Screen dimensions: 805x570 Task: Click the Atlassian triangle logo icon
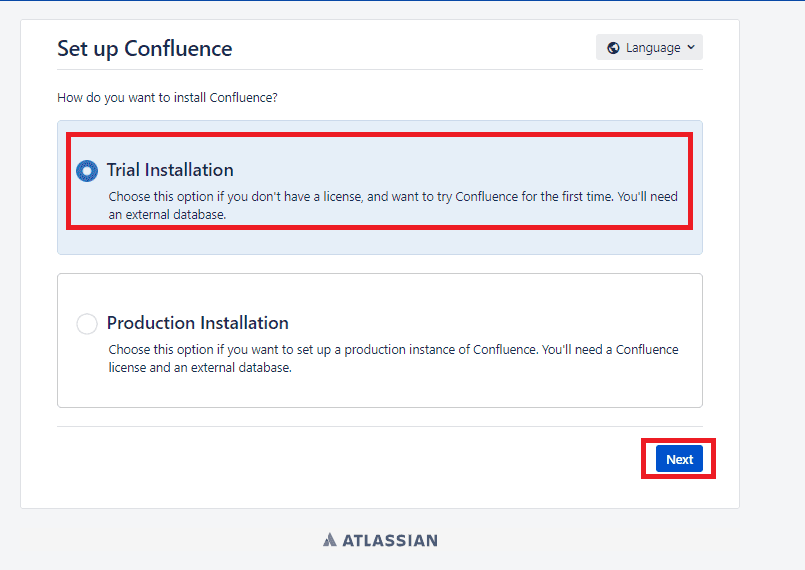point(330,540)
